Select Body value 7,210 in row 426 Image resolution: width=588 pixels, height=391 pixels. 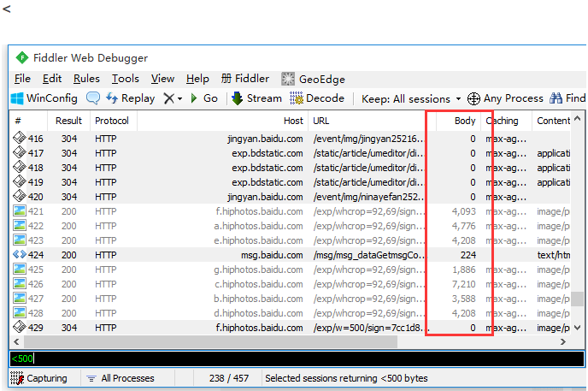463,284
